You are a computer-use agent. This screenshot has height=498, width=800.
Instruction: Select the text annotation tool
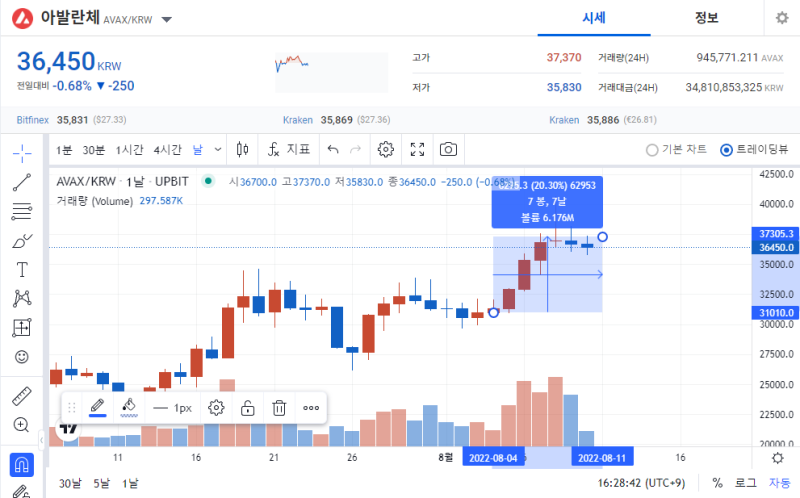tap(21, 269)
